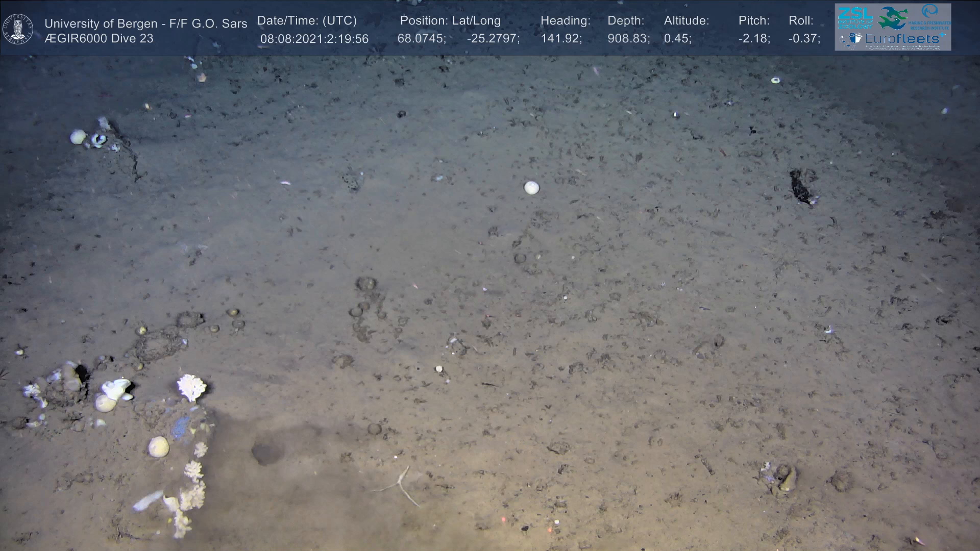The image size is (980, 551).
Task: Click the Eurofleets+ wordmark
Action: pyautogui.click(x=904, y=39)
